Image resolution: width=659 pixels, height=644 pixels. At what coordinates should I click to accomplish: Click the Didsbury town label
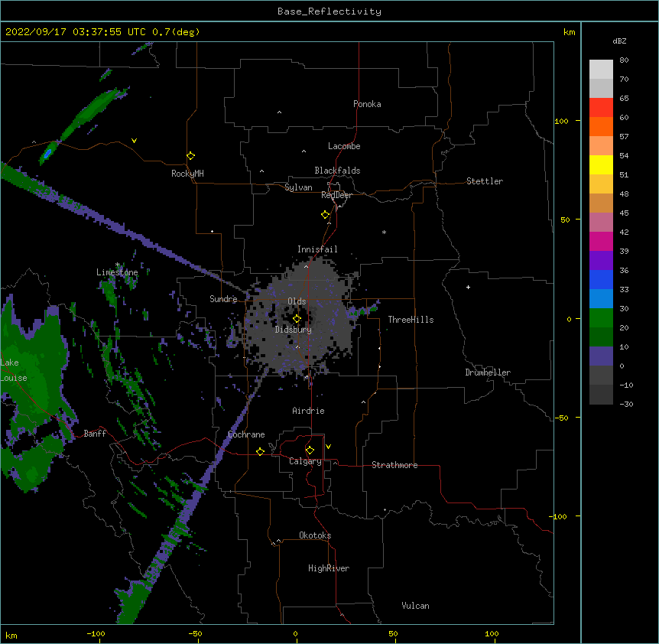(293, 330)
